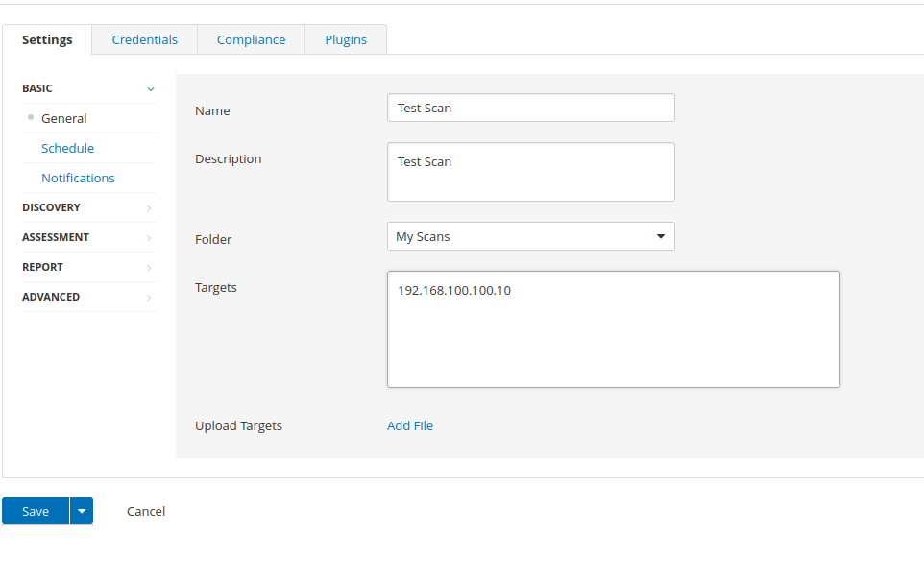Select General in the sidebar
Image resolution: width=924 pixels, height=580 pixels.
tap(63, 118)
